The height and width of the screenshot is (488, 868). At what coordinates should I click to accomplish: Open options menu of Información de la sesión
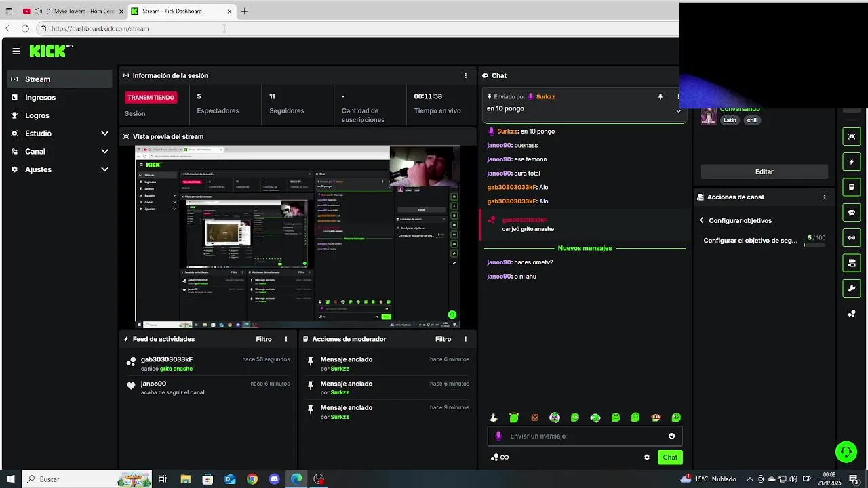click(465, 76)
